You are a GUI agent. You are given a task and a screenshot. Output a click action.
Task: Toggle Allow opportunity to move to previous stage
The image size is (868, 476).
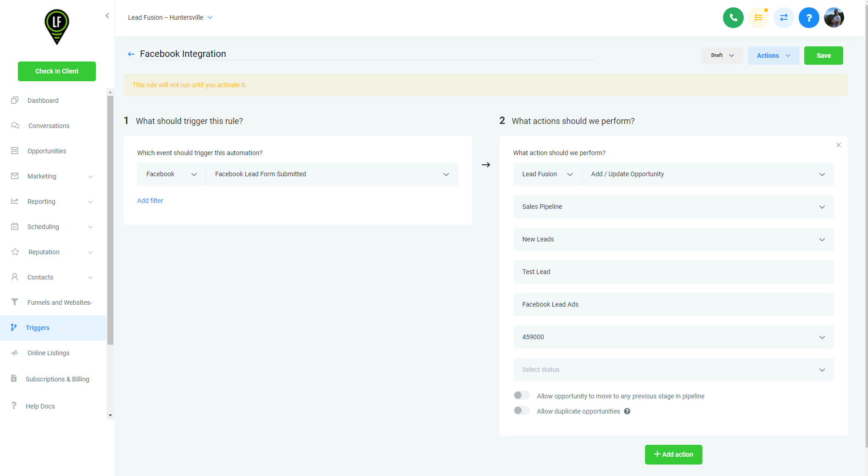point(522,395)
